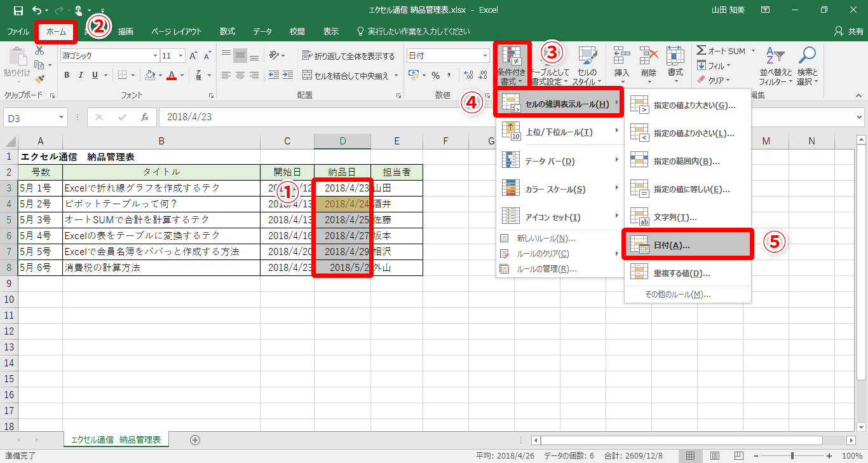The image size is (868, 463).
Task: Undo the last action in the quick access toolbar
Action: point(37,10)
